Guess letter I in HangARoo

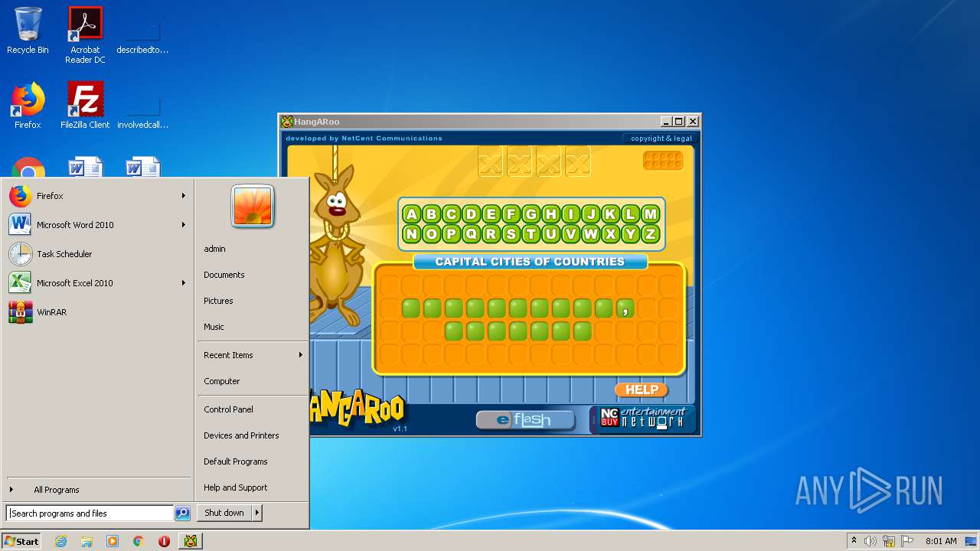pyautogui.click(x=570, y=214)
